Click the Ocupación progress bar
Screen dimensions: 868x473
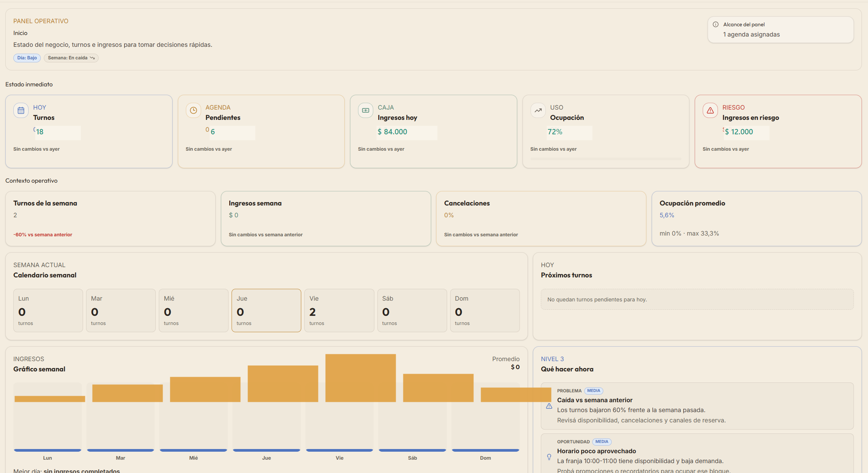coord(606,159)
